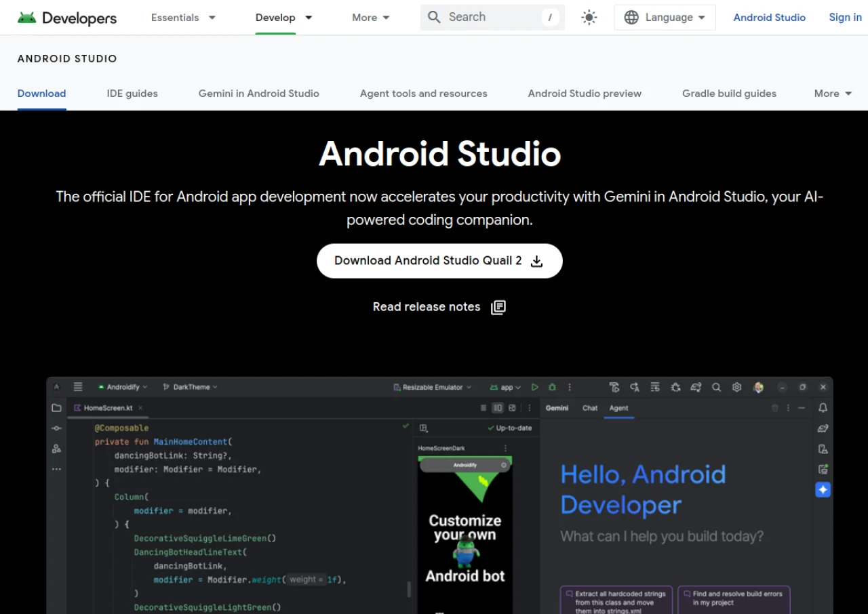868x614 pixels.
Task: Open the IDE guides tab
Action: [x=132, y=94]
